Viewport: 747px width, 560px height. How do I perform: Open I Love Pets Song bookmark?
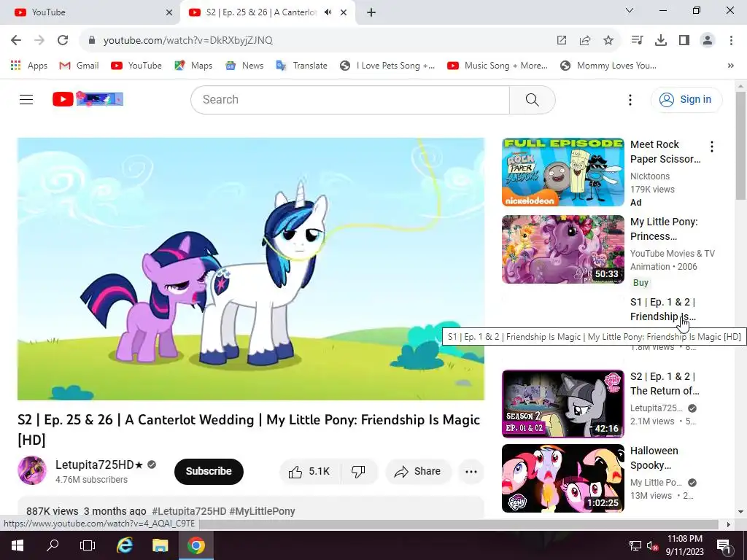click(x=387, y=66)
